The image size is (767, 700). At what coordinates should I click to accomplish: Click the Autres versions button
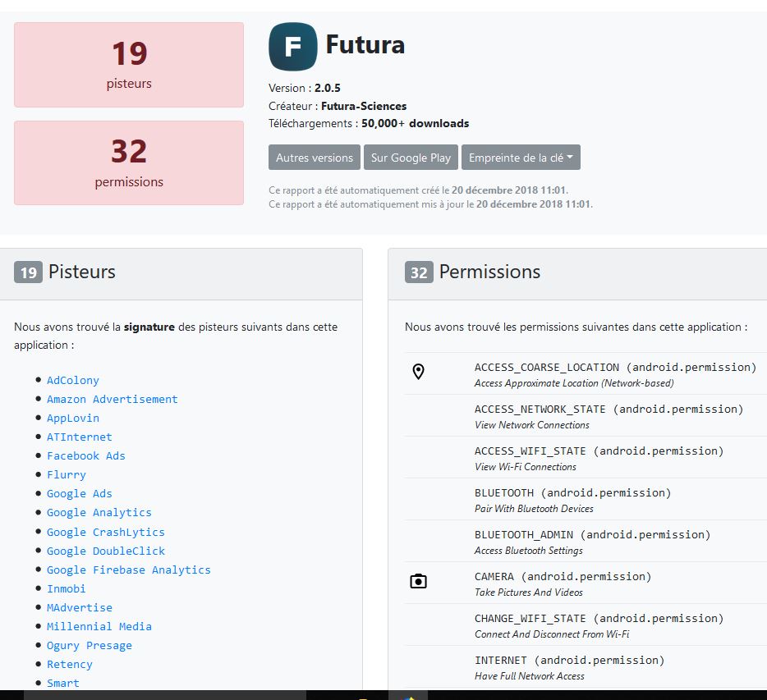[315, 158]
